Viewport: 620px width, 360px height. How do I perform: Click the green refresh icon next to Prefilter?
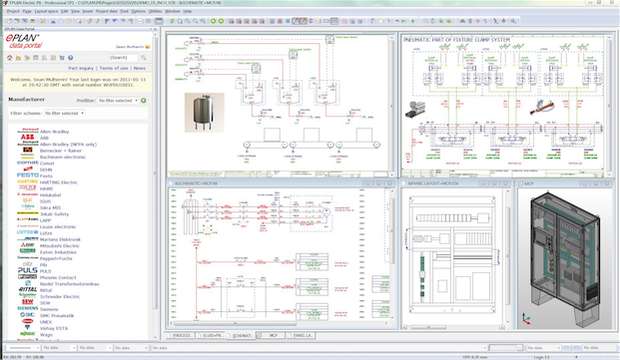coord(144,100)
